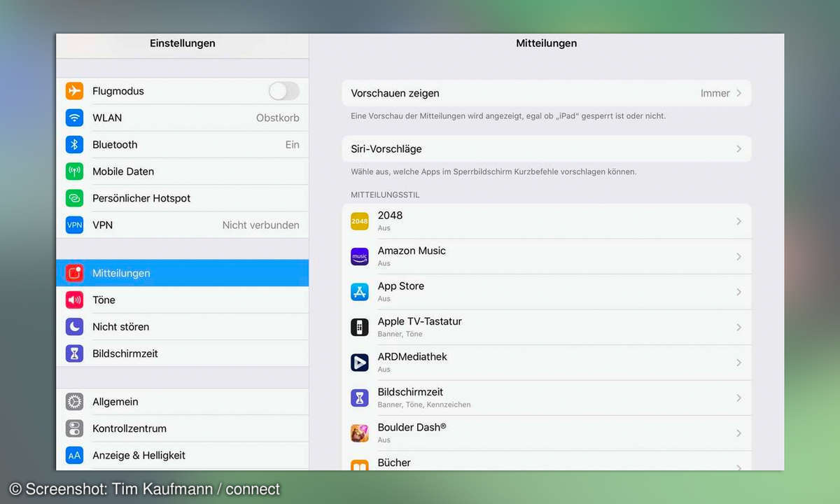Toggle the Flugmodus switch
The image size is (840, 504).
[x=284, y=91]
